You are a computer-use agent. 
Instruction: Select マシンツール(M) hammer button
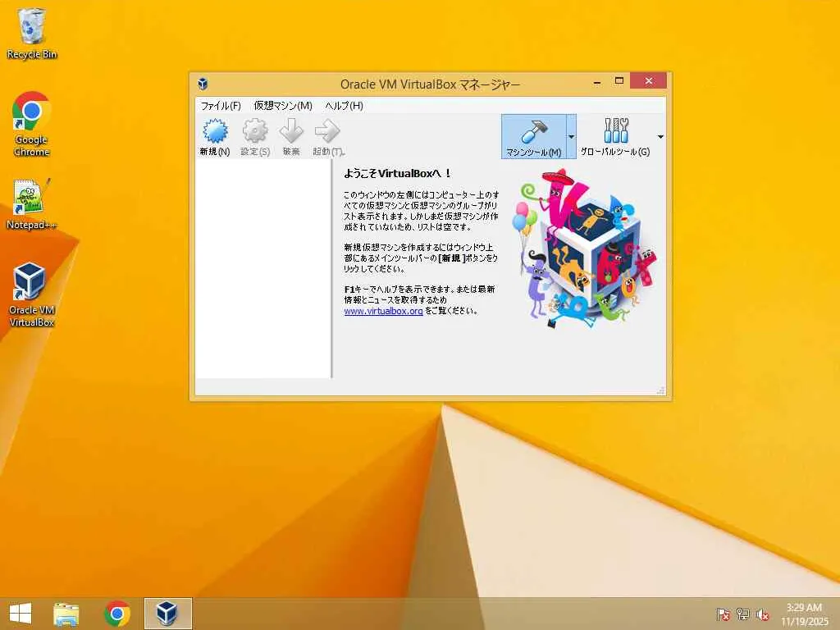pyautogui.click(x=533, y=137)
